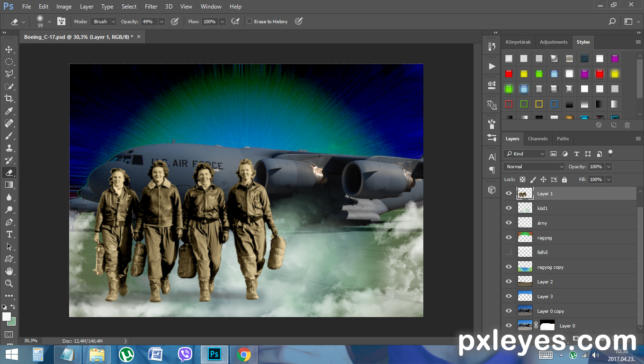Switch to the Paths tab
Screen dimensions: 644x364
(x=563, y=139)
